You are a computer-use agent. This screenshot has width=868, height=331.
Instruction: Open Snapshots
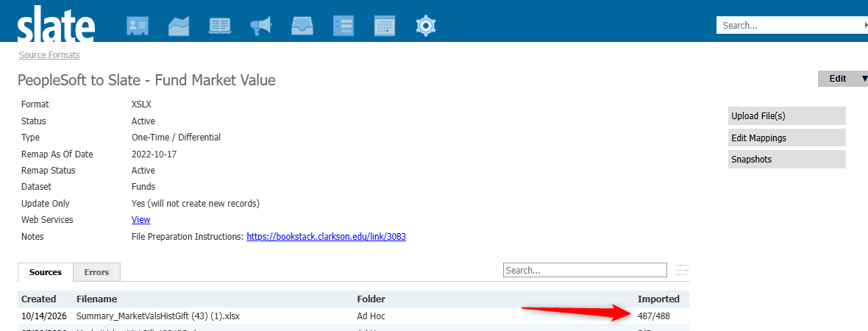(x=786, y=160)
